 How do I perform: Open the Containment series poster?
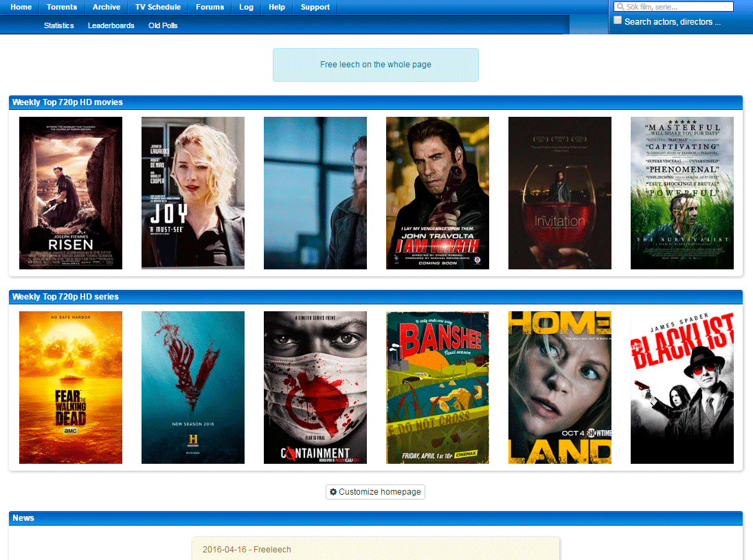click(x=315, y=388)
